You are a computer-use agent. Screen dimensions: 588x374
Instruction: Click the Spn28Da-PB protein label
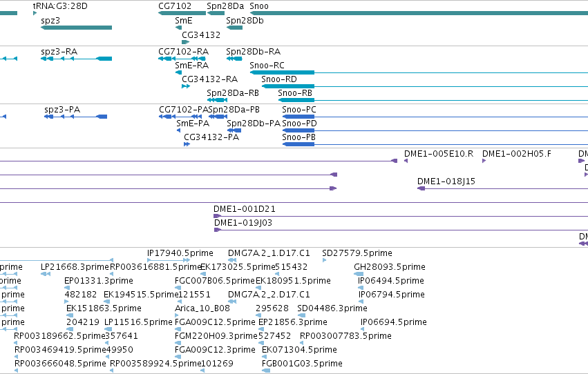234,109
